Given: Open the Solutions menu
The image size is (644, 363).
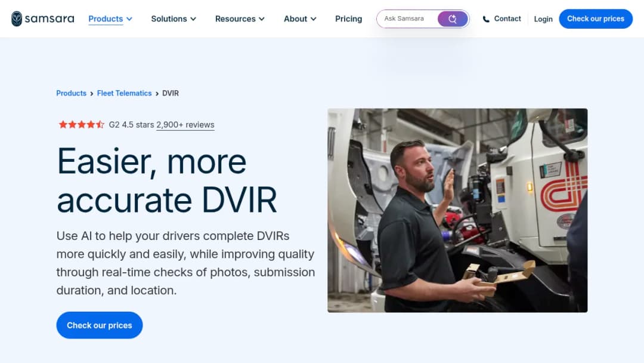Looking at the screenshot, I should point(169,19).
